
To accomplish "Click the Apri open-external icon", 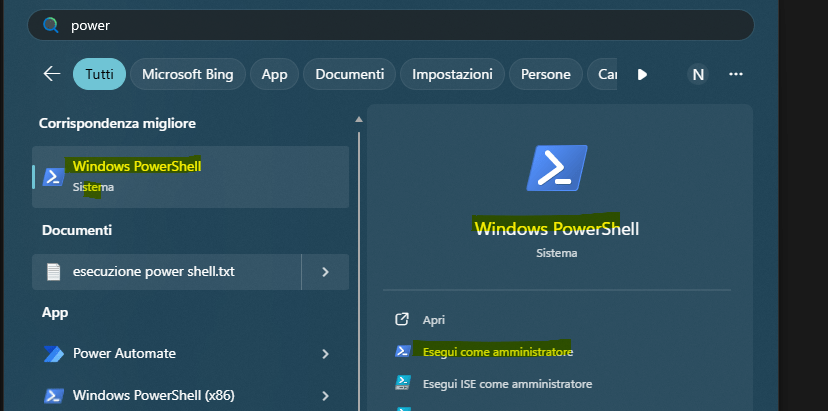I will [402, 320].
